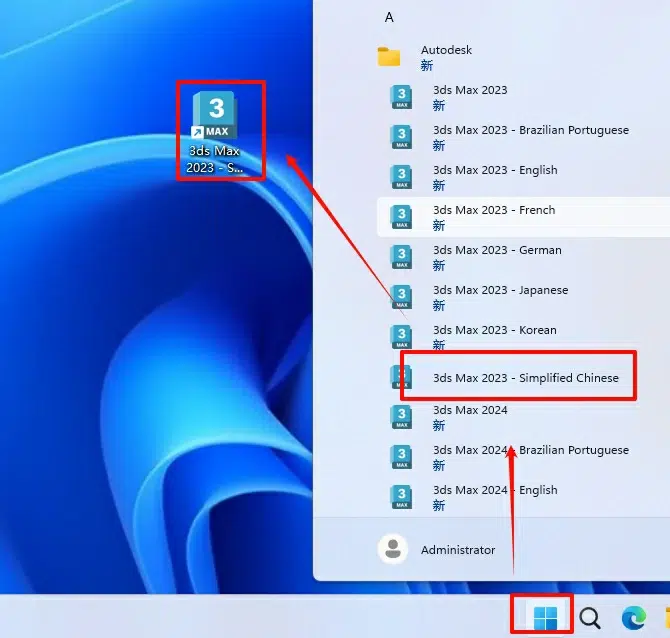
Task: Click the 3ds Max 2024 app icon
Action: click(x=401, y=417)
